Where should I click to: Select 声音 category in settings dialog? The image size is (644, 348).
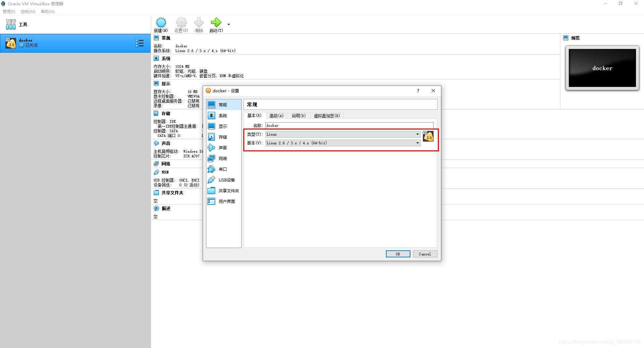tap(224, 148)
